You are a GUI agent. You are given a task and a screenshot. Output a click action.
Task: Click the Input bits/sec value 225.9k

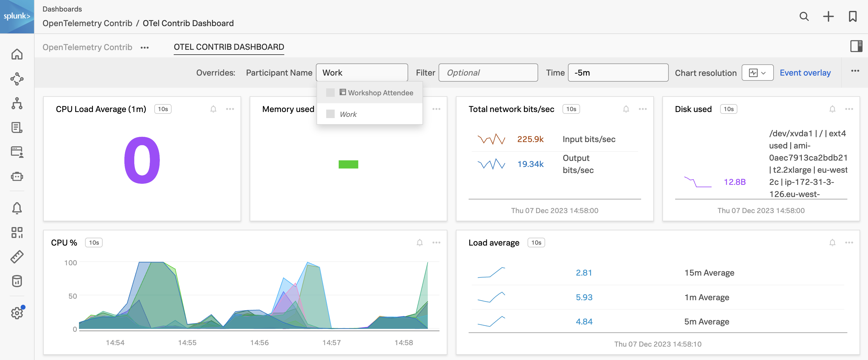[x=530, y=139]
